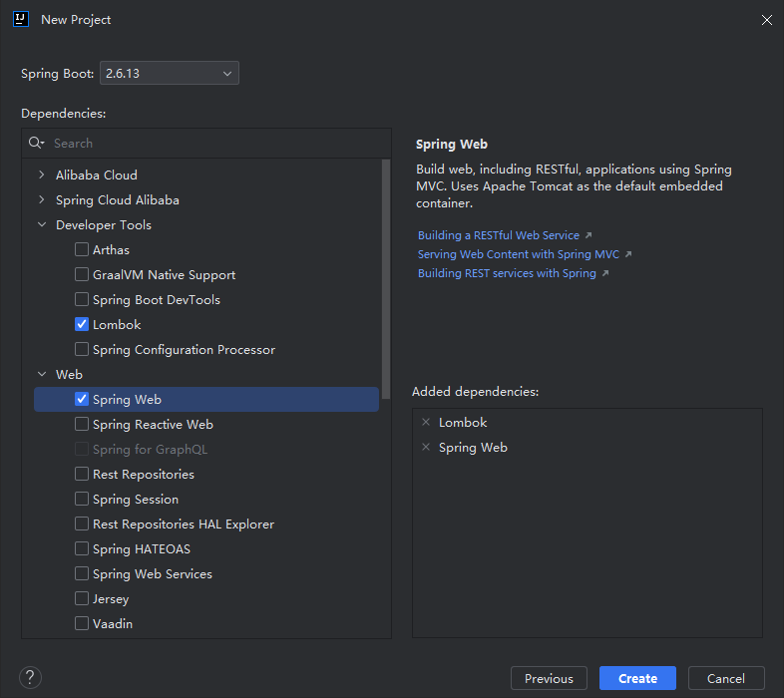This screenshot has width=784, height=698.
Task: Open Building REST services with Spring link
Action: point(507,273)
